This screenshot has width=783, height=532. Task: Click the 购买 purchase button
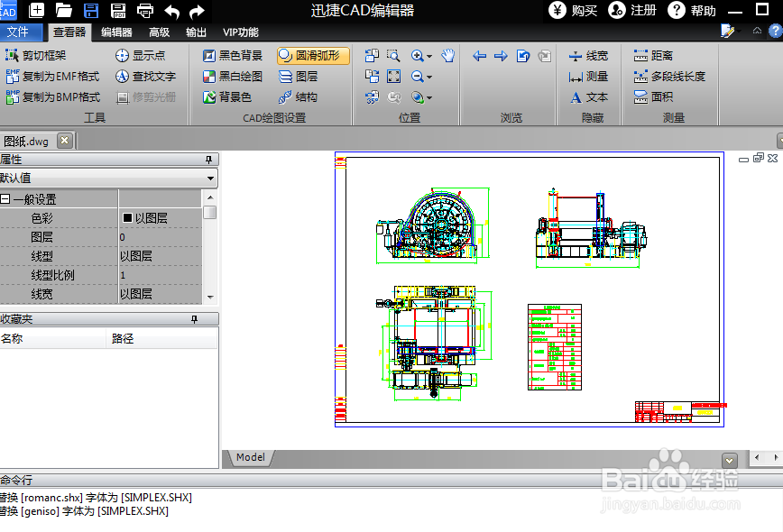pos(573,10)
